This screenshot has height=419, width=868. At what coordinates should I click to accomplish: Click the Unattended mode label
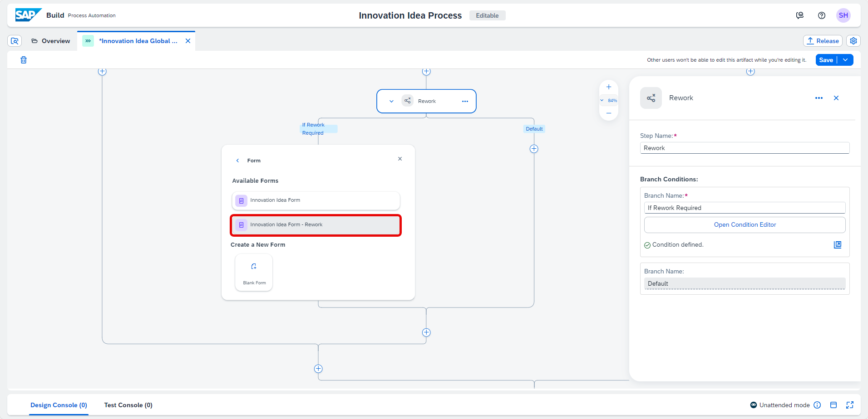tap(784, 405)
